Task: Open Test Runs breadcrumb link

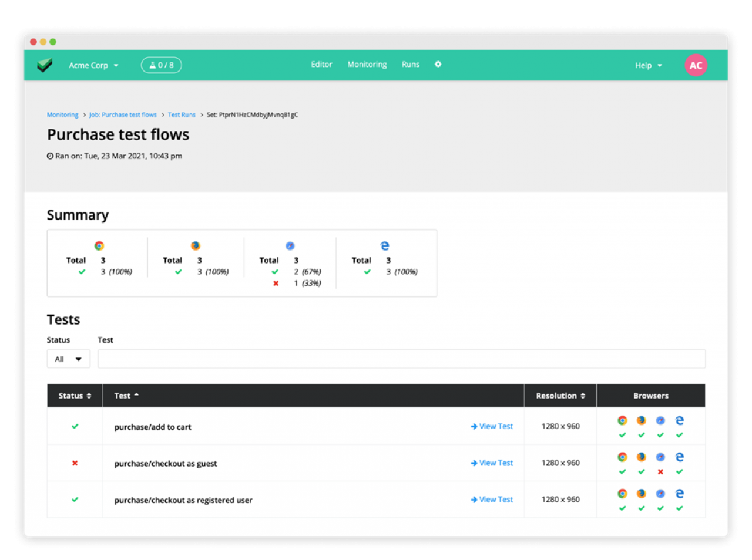Action: click(x=182, y=115)
